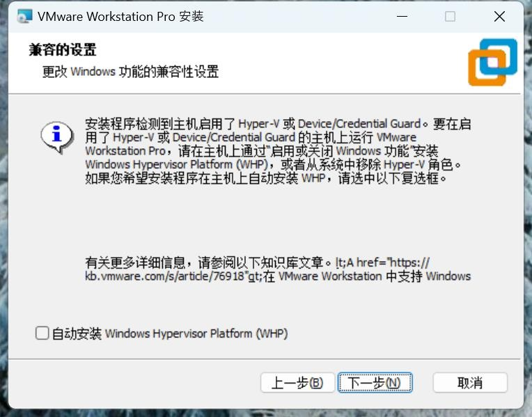Click the 兼容的设置 heading

(x=62, y=50)
